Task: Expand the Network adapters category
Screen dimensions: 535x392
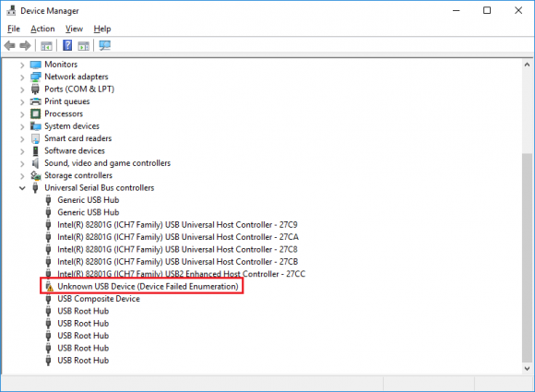Action: pyautogui.click(x=22, y=77)
